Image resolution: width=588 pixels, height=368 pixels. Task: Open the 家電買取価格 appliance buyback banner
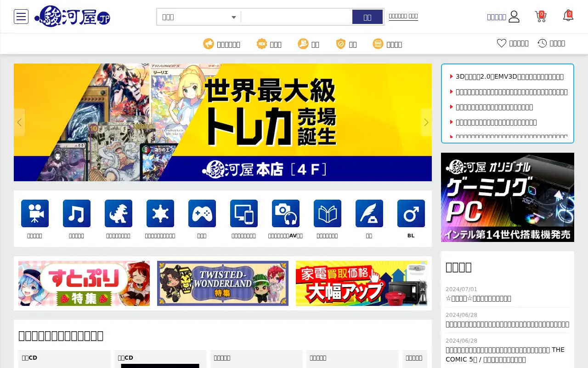(x=362, y=283)
